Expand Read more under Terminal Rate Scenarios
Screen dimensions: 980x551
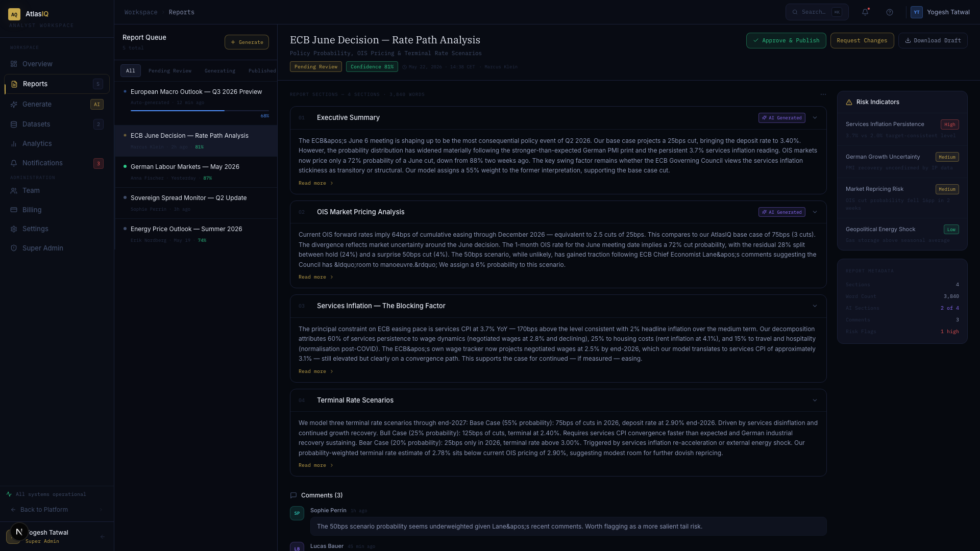(x=316, y=465)
